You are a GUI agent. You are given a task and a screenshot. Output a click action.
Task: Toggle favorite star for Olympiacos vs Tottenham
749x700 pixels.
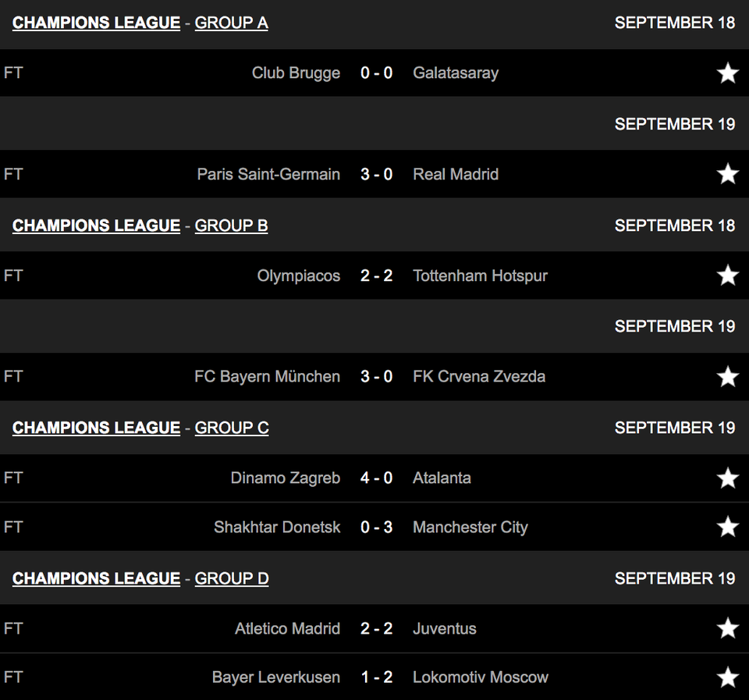click(727, 275)
